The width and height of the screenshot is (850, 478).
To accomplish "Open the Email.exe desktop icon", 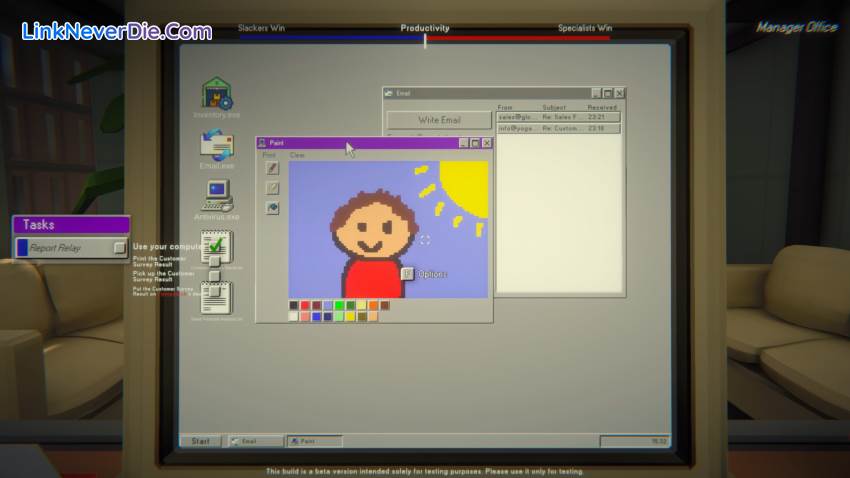I will pyautogui.click(x=217, y=146).
